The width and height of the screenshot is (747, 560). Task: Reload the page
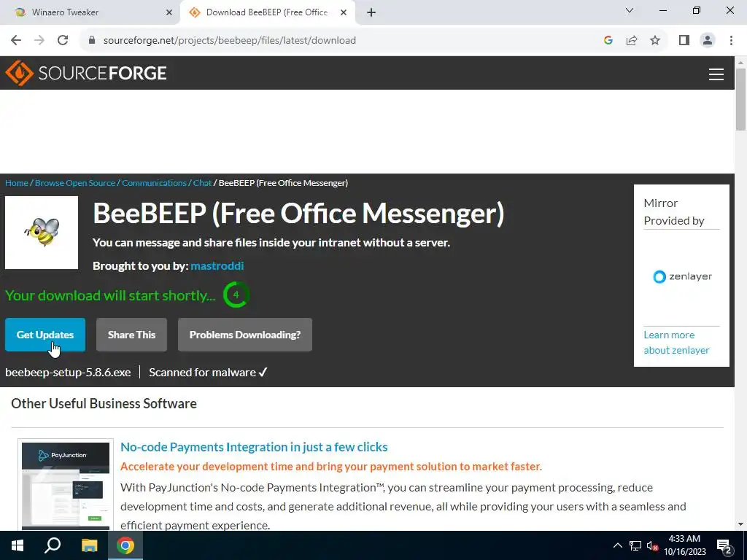coord(63,40)
